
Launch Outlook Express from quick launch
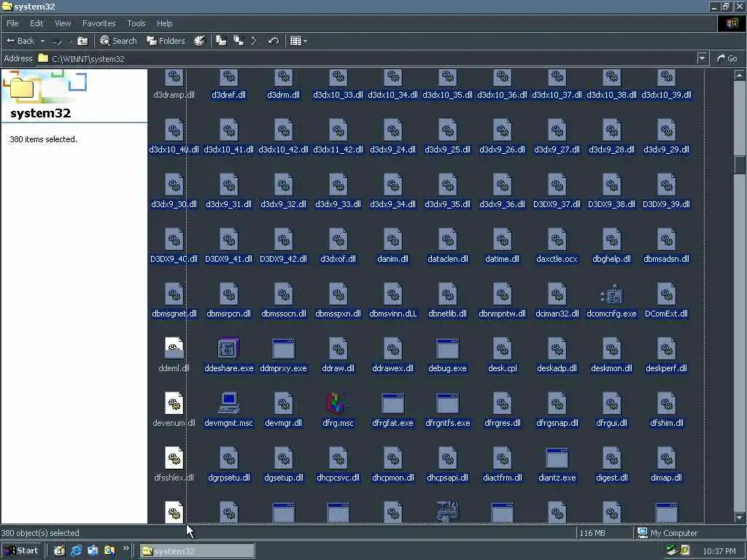point(93,551)
